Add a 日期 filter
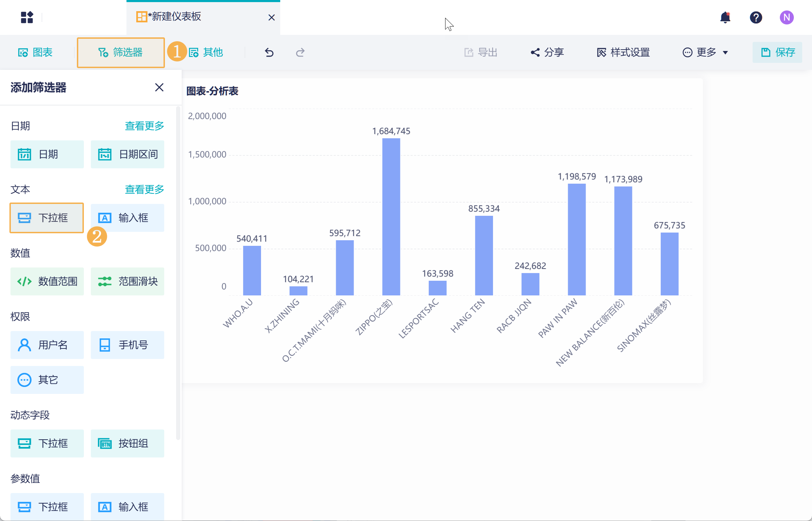812x521 pixels. tap(47, 154)
